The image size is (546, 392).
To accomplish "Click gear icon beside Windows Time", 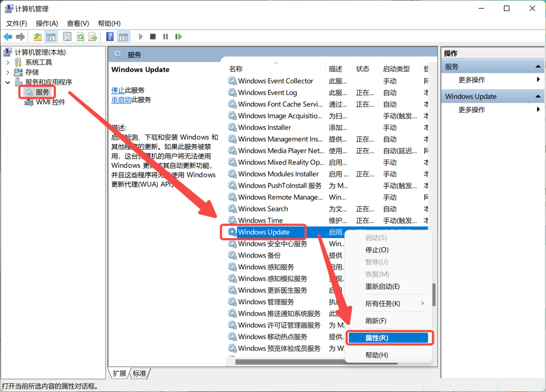I will tap(232, 220).
